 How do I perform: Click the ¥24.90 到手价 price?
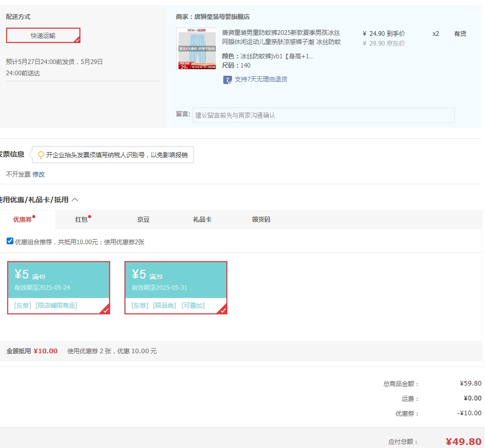[x=384, y=33]
